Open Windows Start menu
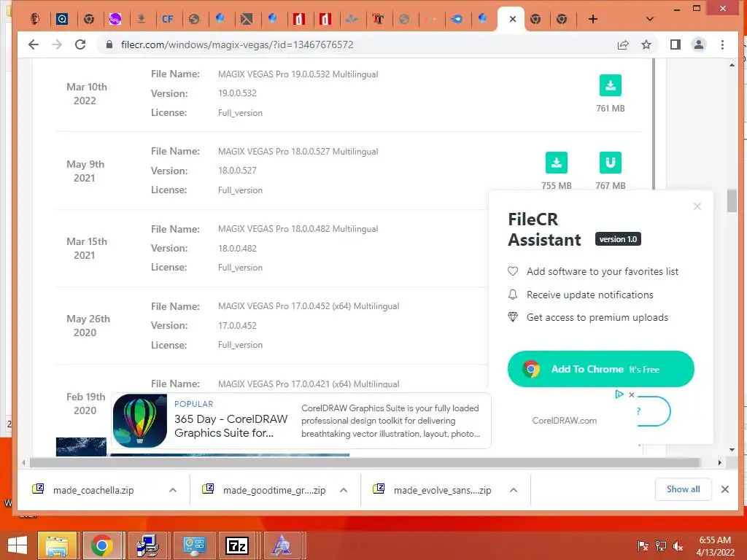The image size is (747, 560). click(x=18, y=545)
